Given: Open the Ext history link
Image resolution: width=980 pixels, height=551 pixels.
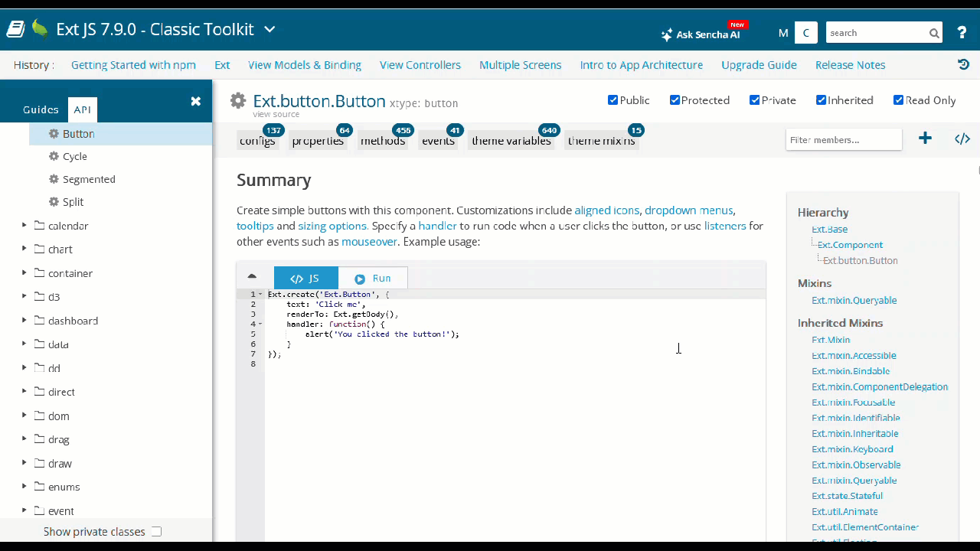Looking at the screenshot, I should coord(222,65).
